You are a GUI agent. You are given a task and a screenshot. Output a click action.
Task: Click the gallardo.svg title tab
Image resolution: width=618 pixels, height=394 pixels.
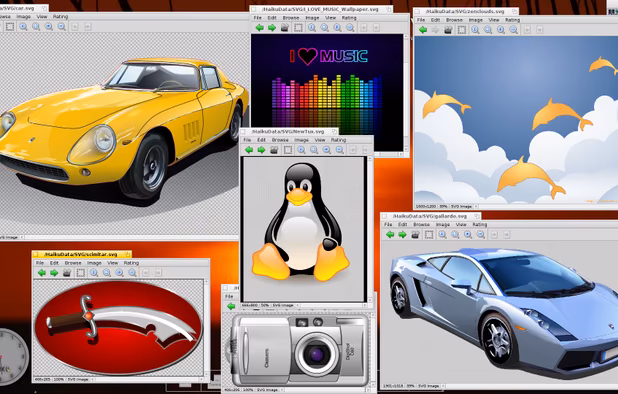[x=430, y=216]
